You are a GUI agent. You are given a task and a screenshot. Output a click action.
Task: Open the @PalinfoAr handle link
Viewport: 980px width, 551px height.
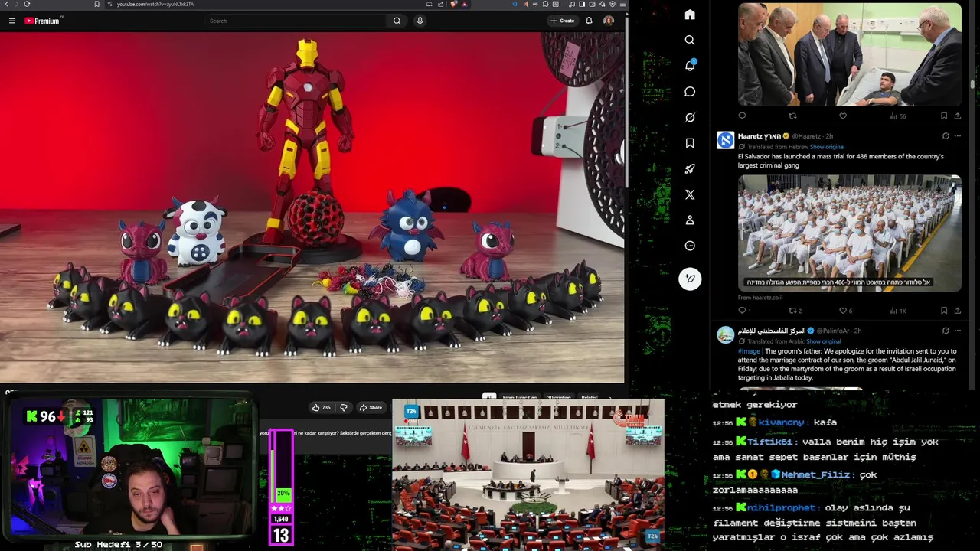[x=834, y=331]
